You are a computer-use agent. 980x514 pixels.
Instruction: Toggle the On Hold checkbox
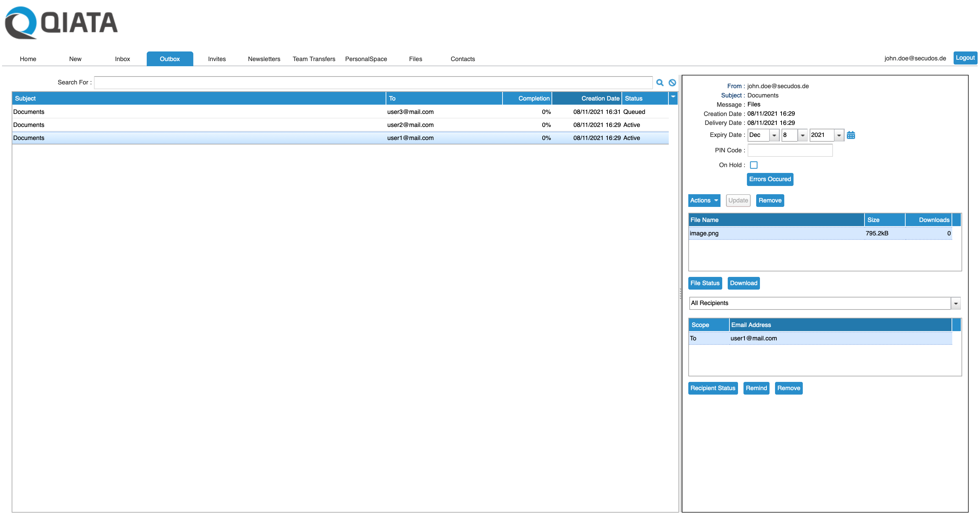753,165
